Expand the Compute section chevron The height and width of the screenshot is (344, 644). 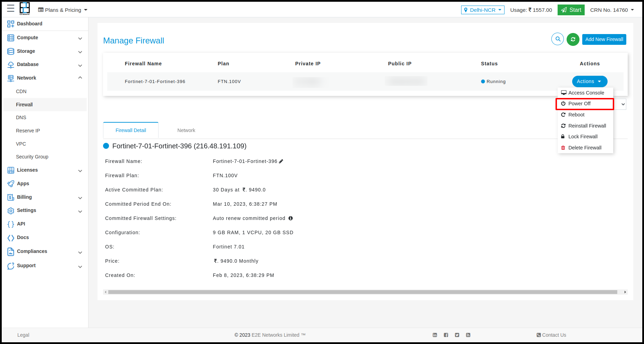point(80,38)
